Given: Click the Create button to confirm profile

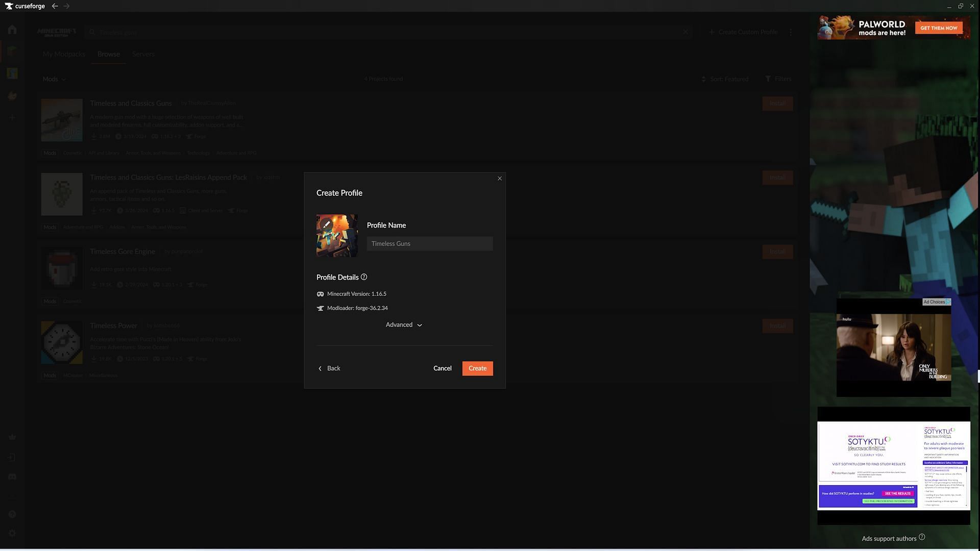Looking at the screenshot, I should click(478, 369).
